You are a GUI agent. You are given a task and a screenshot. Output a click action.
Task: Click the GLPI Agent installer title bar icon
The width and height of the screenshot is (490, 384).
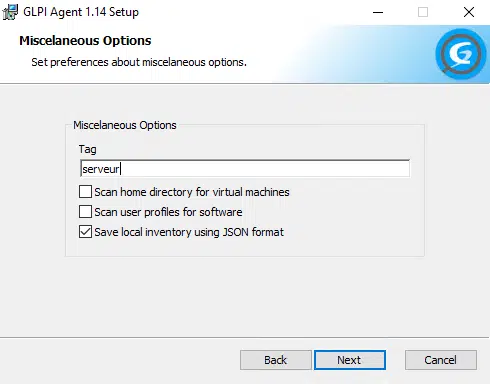(x=10, y=12)
